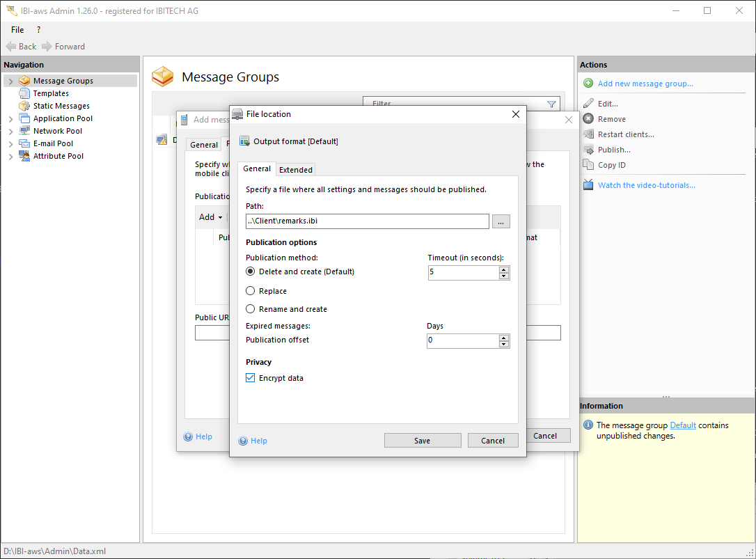
Task: Open the File menu
Action: tap(17, 30)
